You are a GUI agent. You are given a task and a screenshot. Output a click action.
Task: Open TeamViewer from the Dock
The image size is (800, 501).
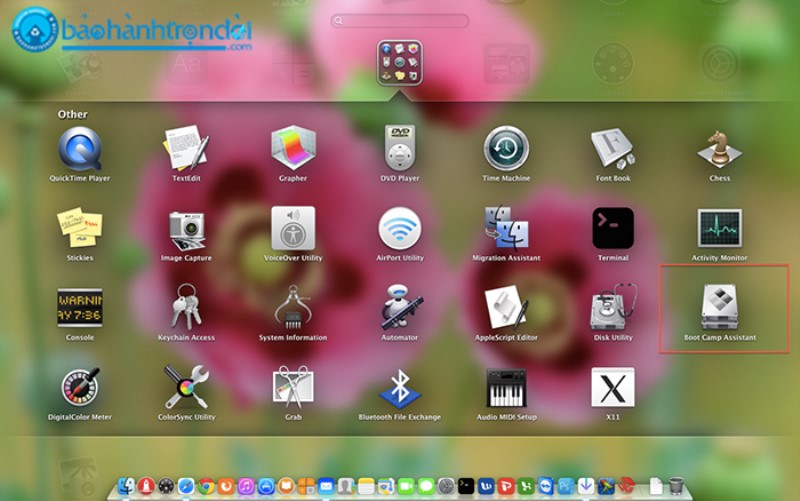[546, 486]
